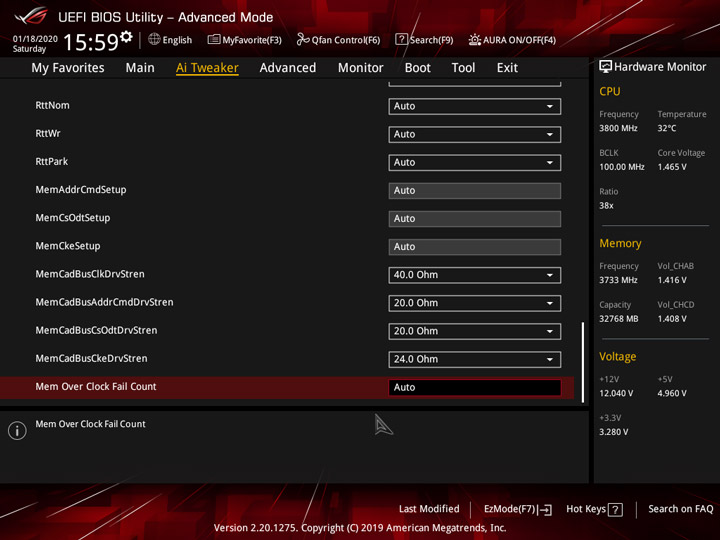Viewport: 720px width, 540px height.
Task: Switch to the Main tab
Action: click(140, 68)
